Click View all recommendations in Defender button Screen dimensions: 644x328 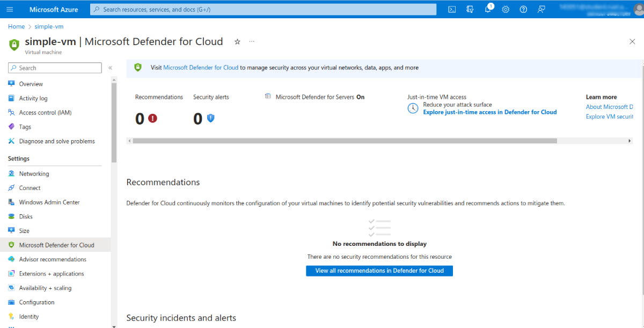379,271
